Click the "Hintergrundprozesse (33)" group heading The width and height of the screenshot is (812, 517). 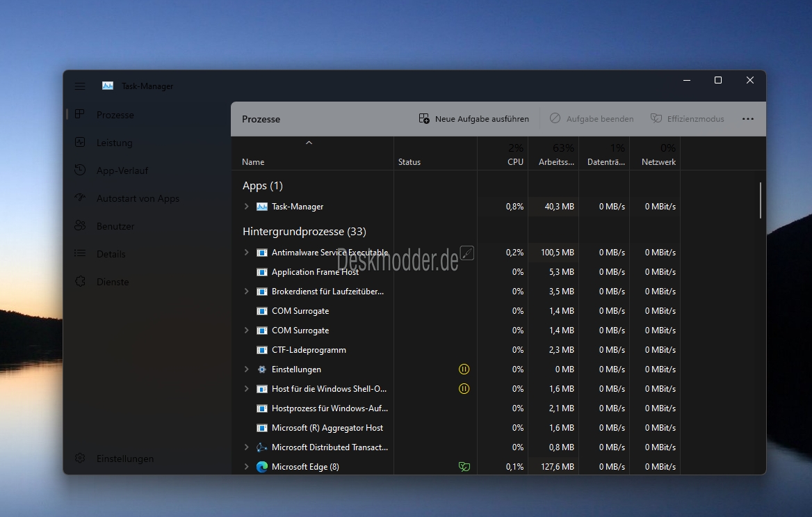(304, 231)
